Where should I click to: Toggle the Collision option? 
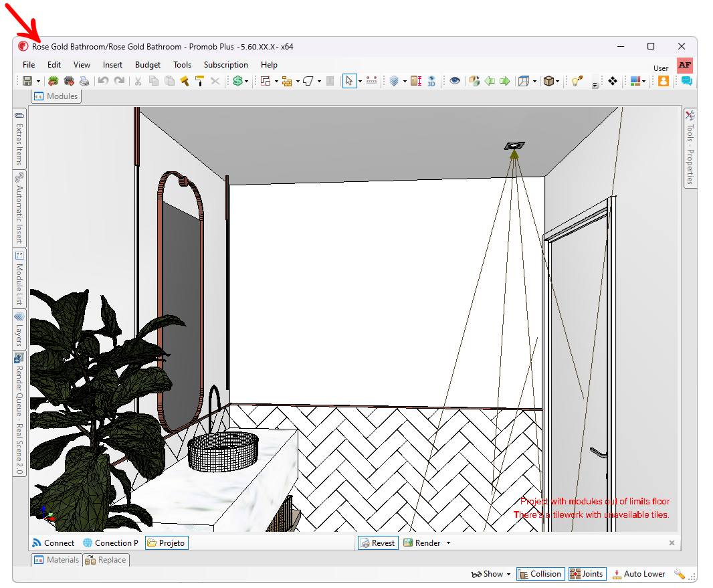point(540,574)
